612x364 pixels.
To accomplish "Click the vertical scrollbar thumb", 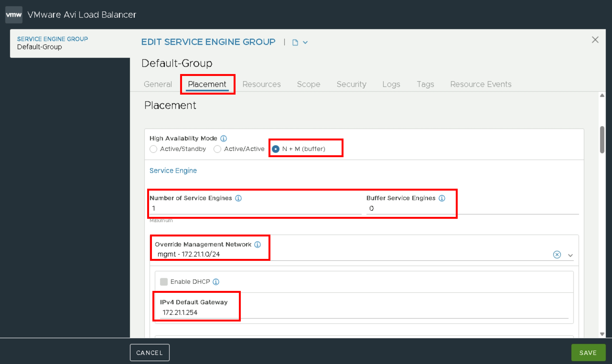I will [x=602, y=140].
